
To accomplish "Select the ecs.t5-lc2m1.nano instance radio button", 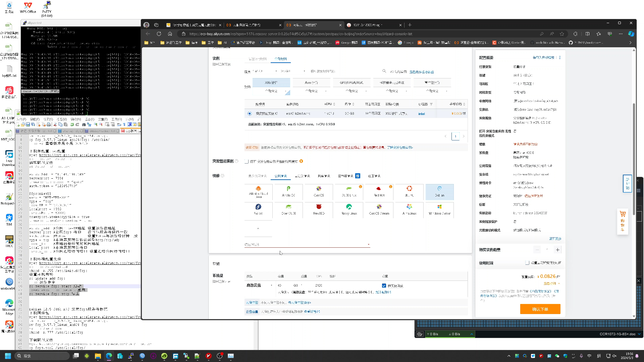I will [x=250, y=114].
